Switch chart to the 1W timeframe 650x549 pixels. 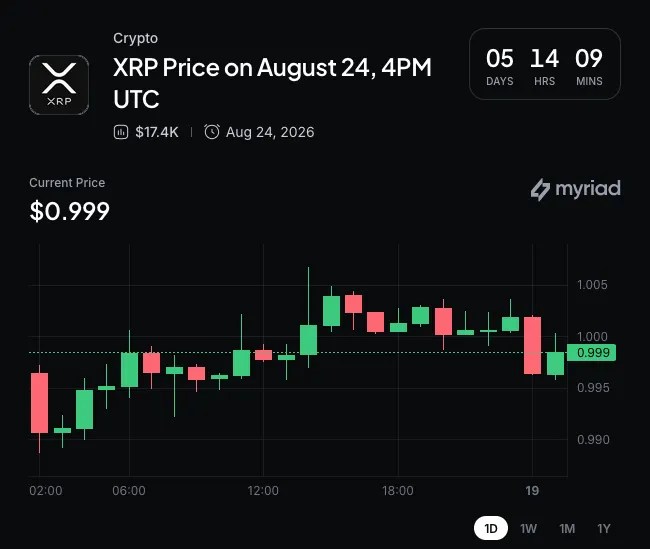pyautogui.click(x=528, y=529)
